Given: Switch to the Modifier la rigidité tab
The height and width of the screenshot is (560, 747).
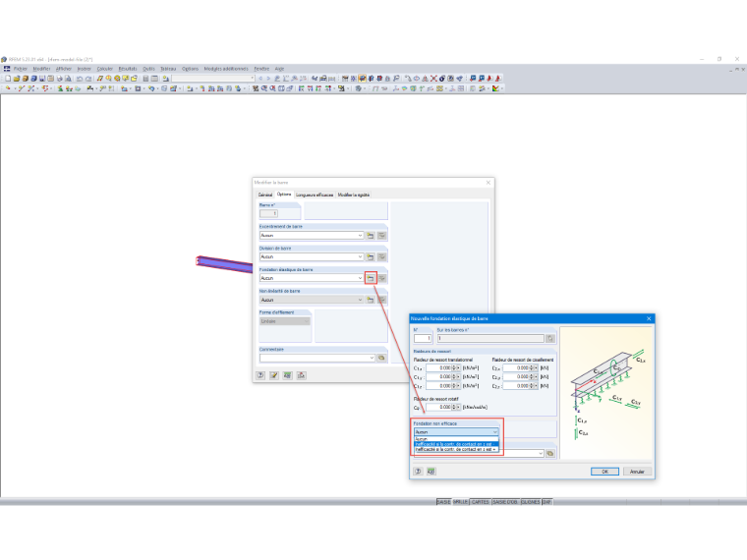Looking at the screenshot, I should click(x=354, y=195).
